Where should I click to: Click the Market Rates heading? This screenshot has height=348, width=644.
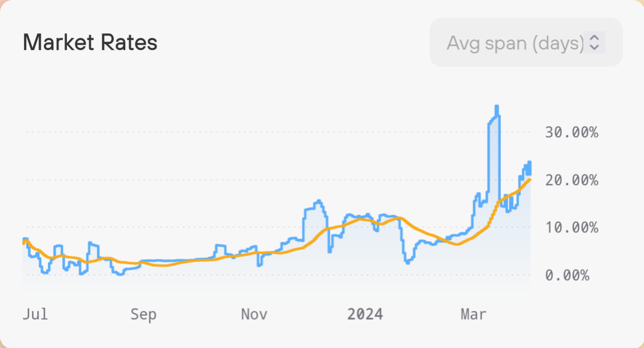(x=90, y=43)
